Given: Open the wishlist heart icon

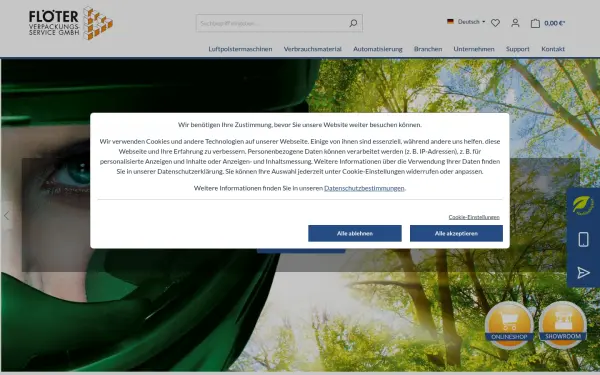Looking at the screenshot, I should 495,23.
